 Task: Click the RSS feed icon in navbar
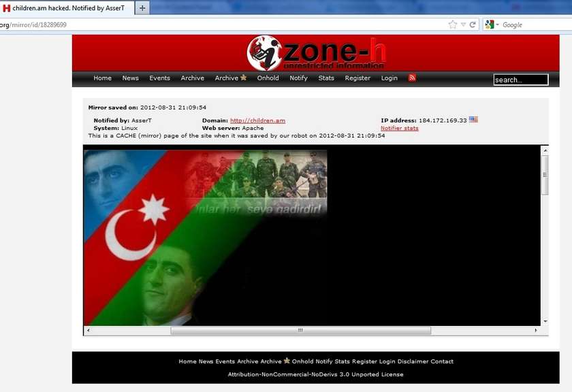[x=412, y=78]
